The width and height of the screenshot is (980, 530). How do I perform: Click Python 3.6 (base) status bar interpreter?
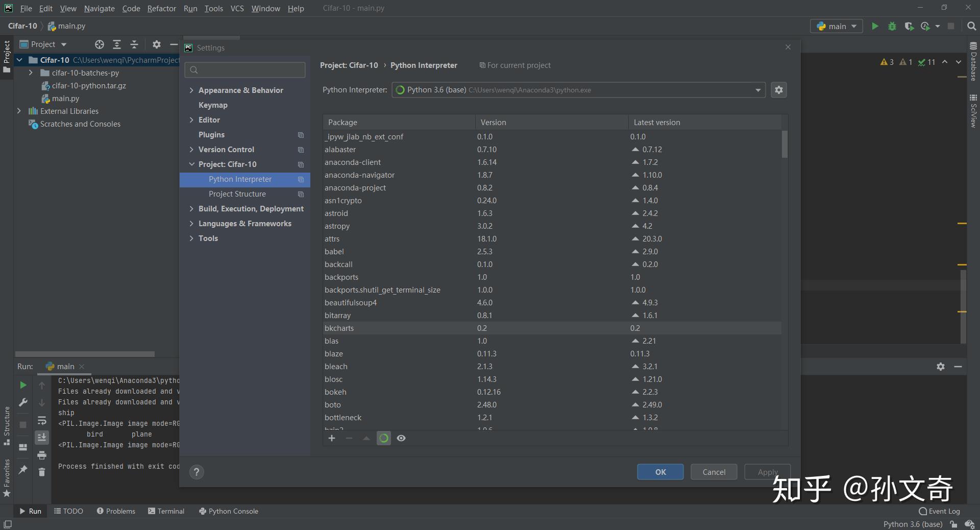pyautogui.click(x=913, y=524)
